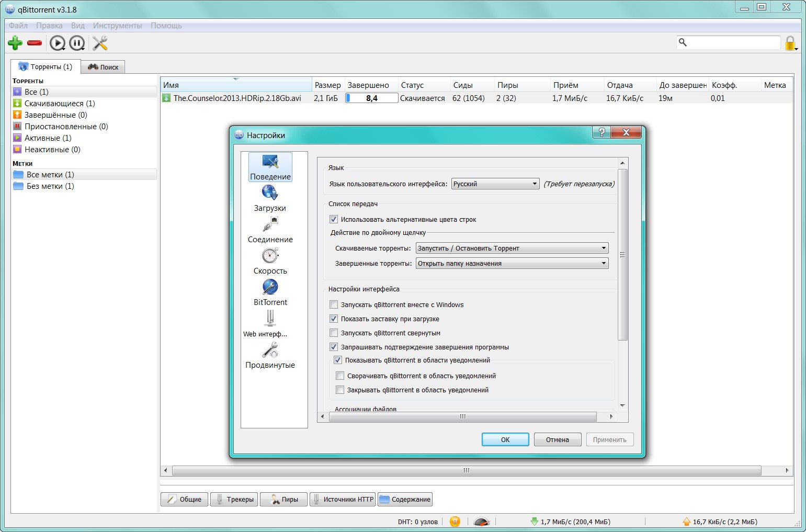Click the yellow lock icon in toolbar
This screenshot has height=532, width=806.
(790, 43)
